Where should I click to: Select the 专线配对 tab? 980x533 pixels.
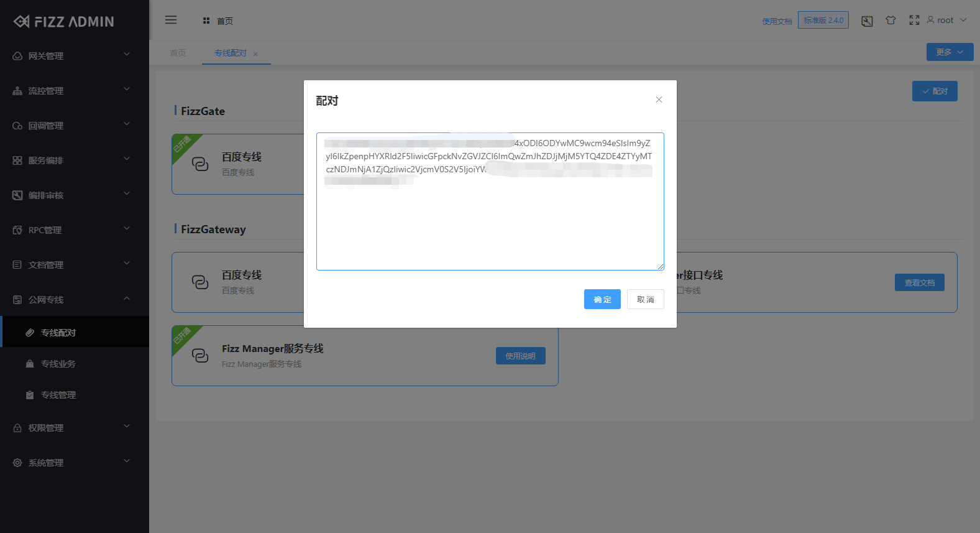[x=231, y=53]
